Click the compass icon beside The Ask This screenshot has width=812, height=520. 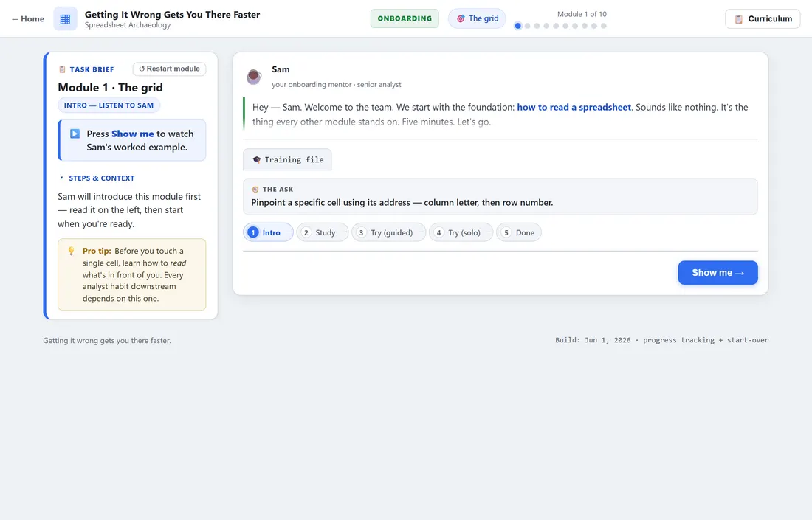pyautogui.click(x=255, y=190)
